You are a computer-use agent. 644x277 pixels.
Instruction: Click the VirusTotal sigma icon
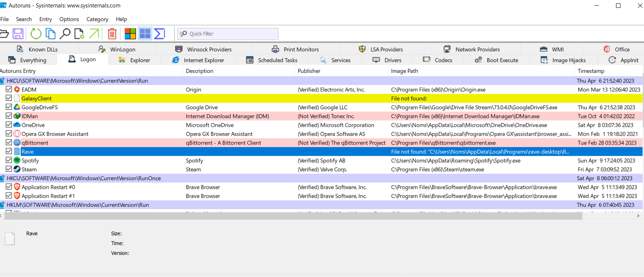click(x=159, y=34)
